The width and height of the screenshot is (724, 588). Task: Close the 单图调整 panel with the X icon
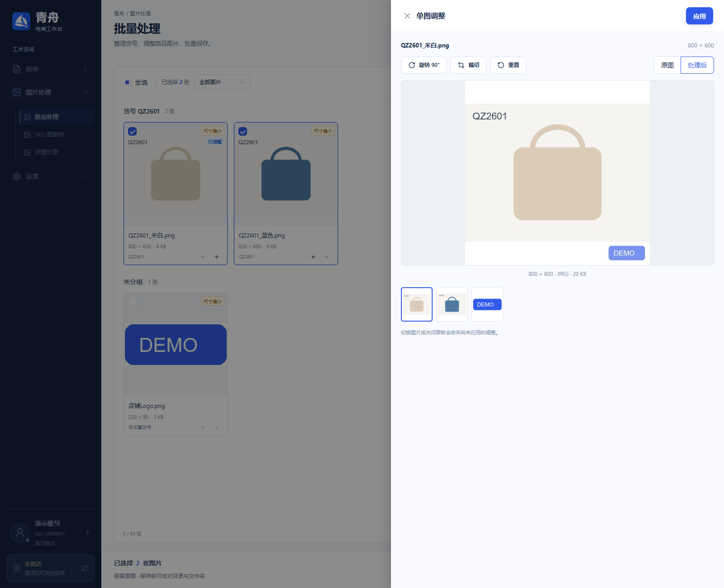407,16
